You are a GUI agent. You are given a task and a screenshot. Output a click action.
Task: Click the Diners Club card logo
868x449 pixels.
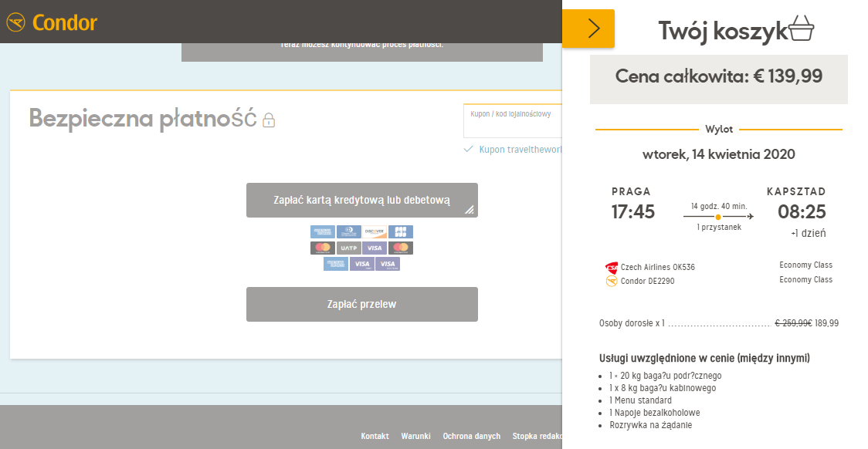tap(349, 231)
